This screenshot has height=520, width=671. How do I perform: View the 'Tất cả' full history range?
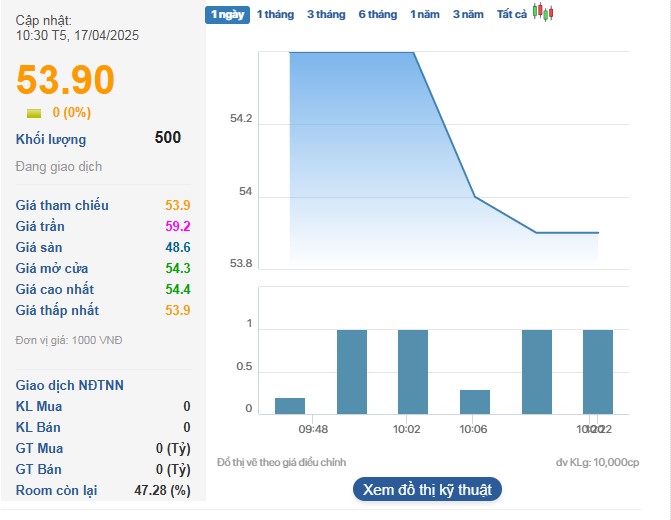coord(511,14)
